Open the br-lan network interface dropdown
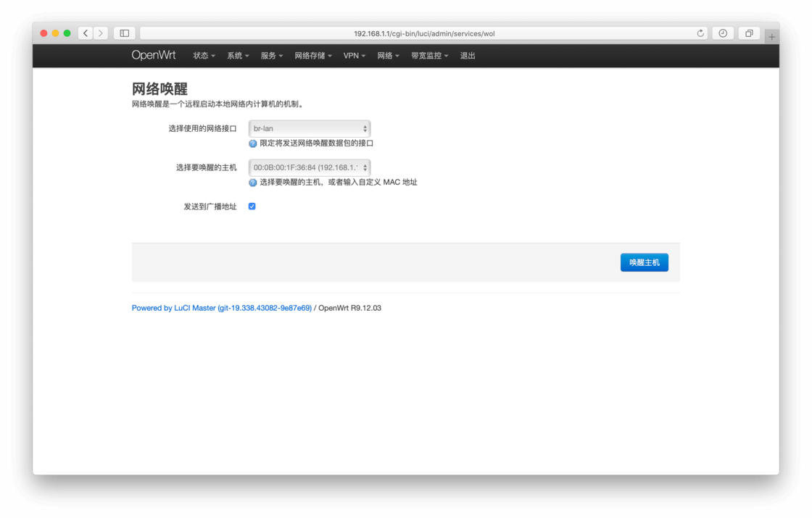This screenshot has width=812, height=518. tap(310, 128)
